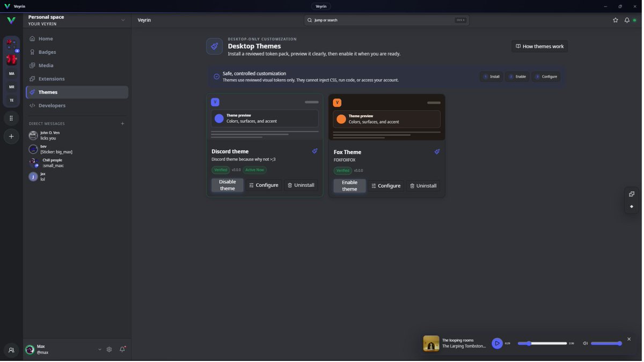Click the brush icon on Discord theme card
The width and height of the screenshot is (644, 362).
coord(314,151)
